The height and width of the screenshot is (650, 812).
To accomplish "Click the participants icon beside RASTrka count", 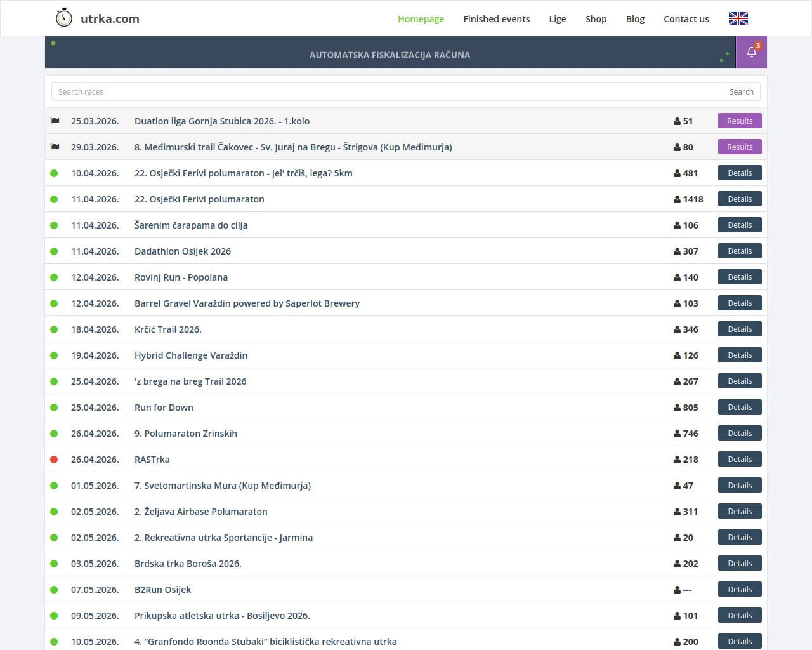I will click(x=678, y=459).
